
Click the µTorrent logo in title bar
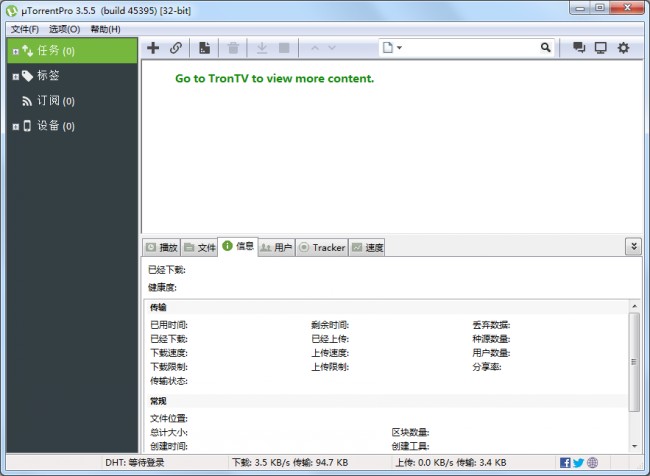[11, 11]
